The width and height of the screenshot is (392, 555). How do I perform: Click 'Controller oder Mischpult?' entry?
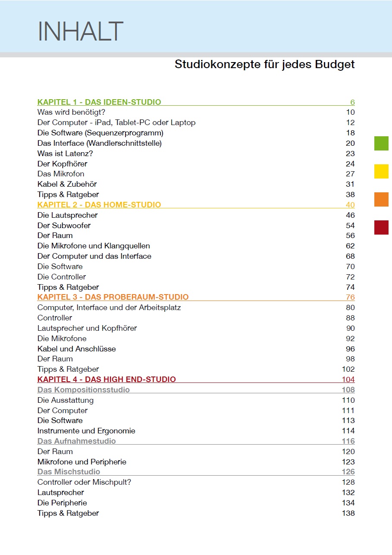tap(84, 482)
